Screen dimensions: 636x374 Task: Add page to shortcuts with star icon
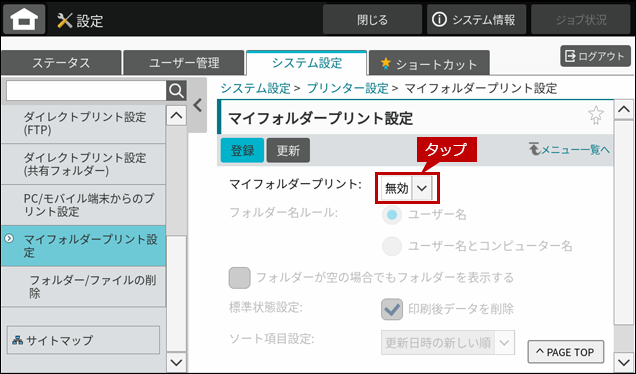[x=595, y=115]
